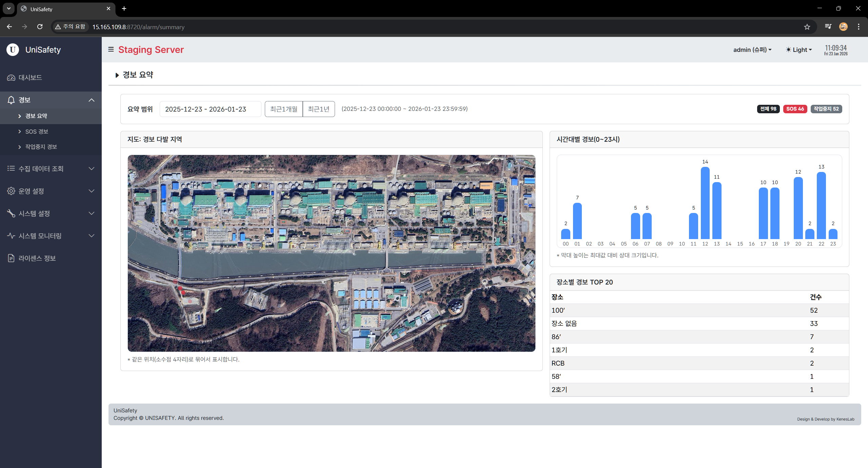The width and height of the screenshot is (868, 468).
Task: Expand the 시스템 모니터링 chevron
Action: [x=92, y=236]
